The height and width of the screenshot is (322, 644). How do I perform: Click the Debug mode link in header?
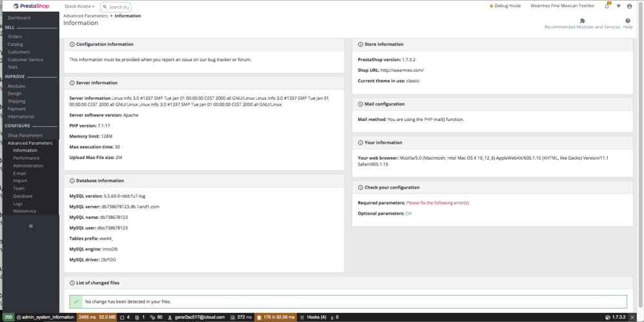click(507, 6)
